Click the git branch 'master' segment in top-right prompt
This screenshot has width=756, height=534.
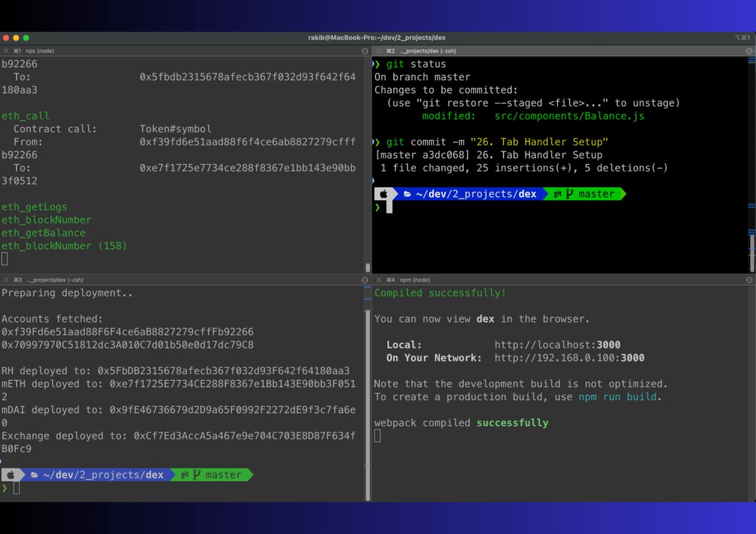(584, 194)
